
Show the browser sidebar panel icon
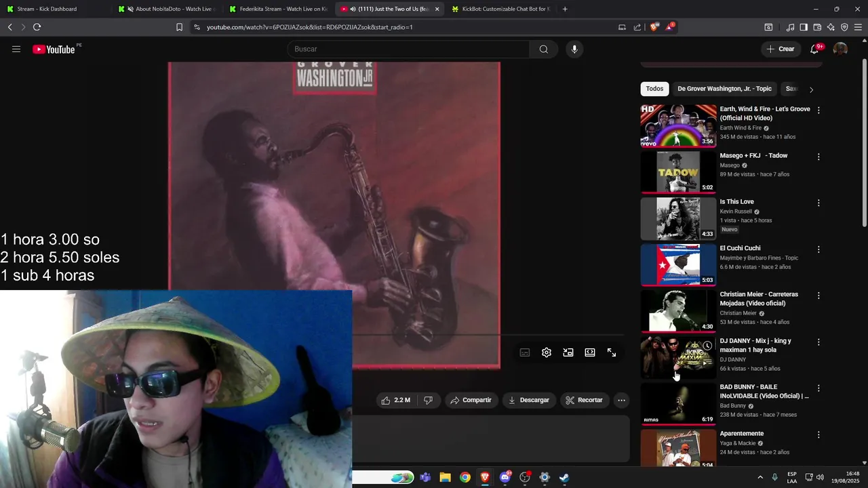pyautogui.click(x=804, y=27)
